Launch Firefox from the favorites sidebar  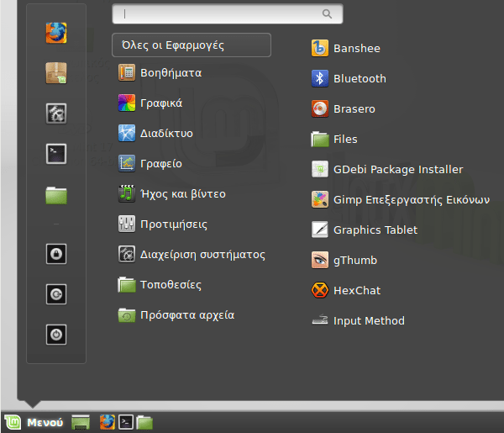pyautogui.click(x=56, y=33)
